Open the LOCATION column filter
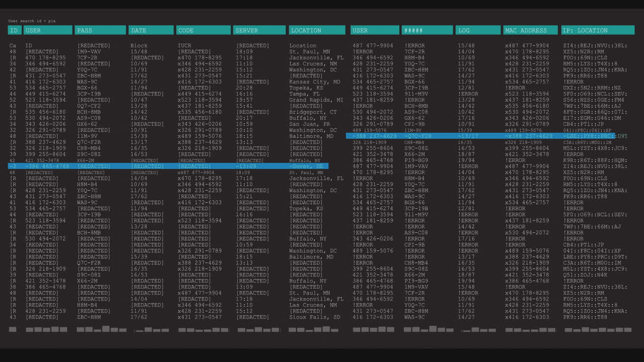 317,30
